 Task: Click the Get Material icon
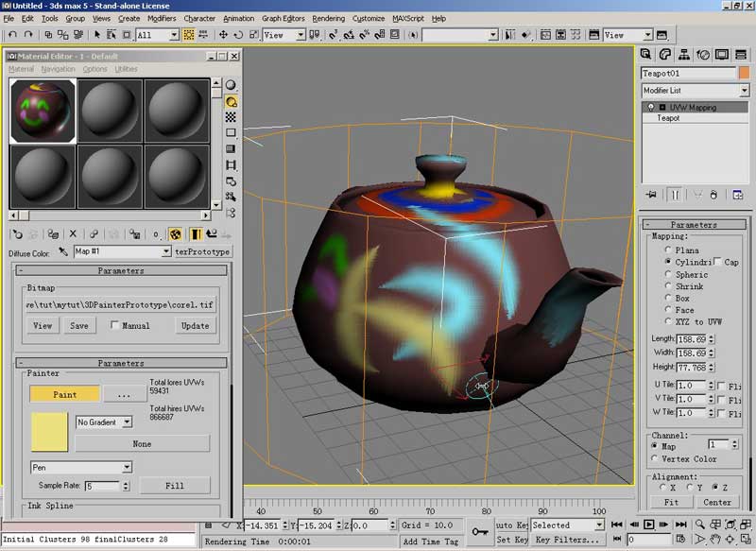(17, 234)
